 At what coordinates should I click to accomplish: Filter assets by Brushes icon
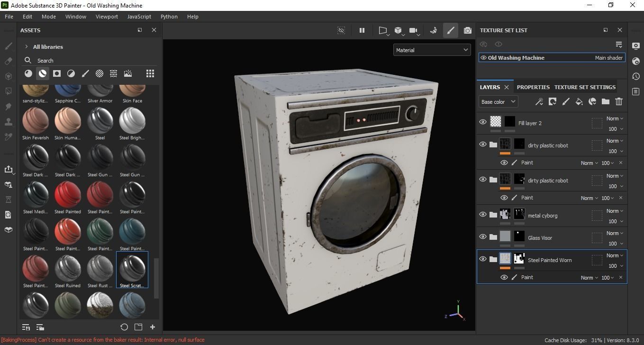[x=85, y=73]
